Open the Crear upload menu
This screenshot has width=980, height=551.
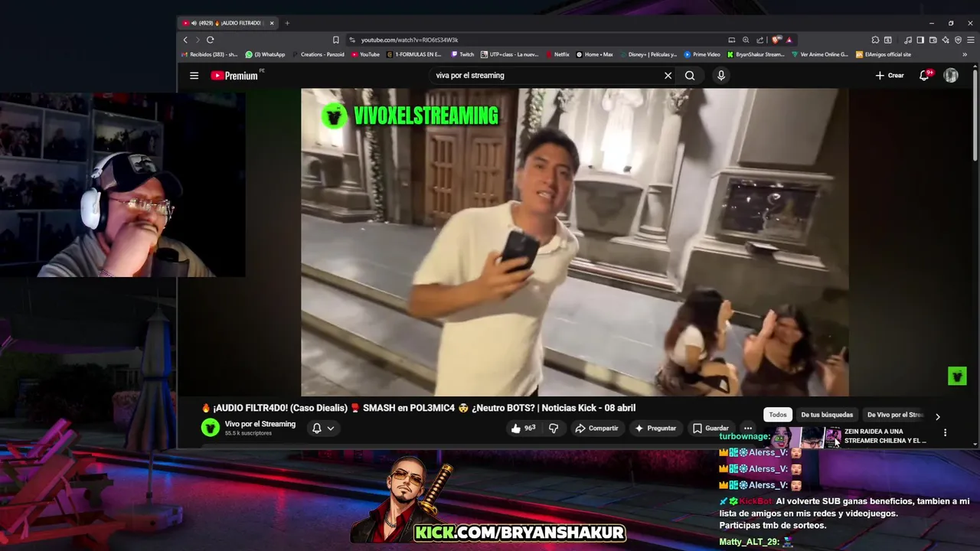pos(890,76)
